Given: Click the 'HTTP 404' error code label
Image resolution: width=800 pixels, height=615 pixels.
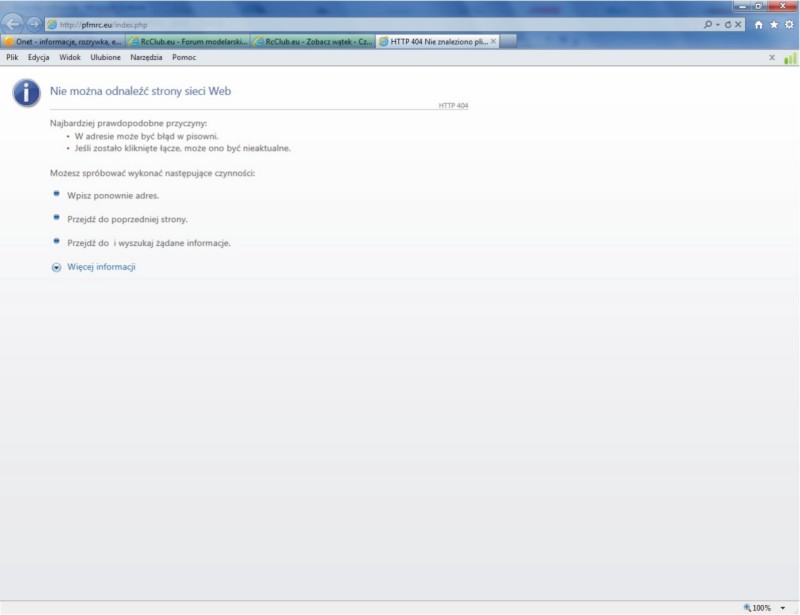Looking at the screenshot, I should pyautogui.click(x=453, y=106).
